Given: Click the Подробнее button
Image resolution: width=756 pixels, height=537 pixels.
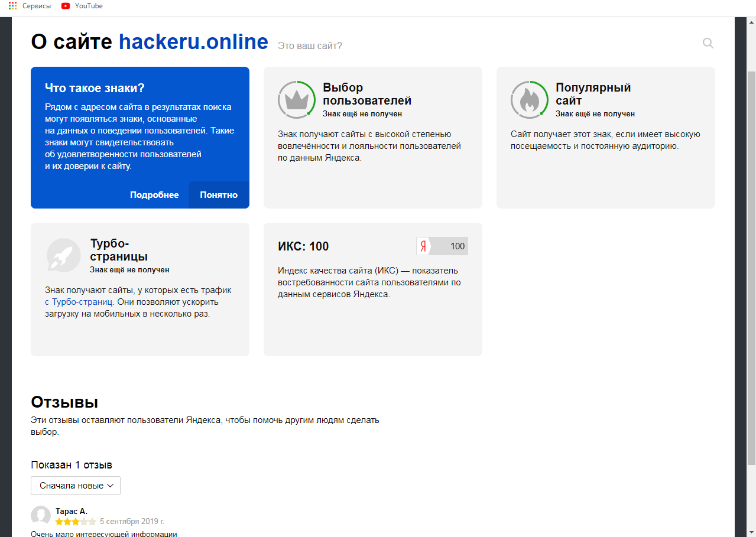Looking at the screenshot, I should 154,195.
